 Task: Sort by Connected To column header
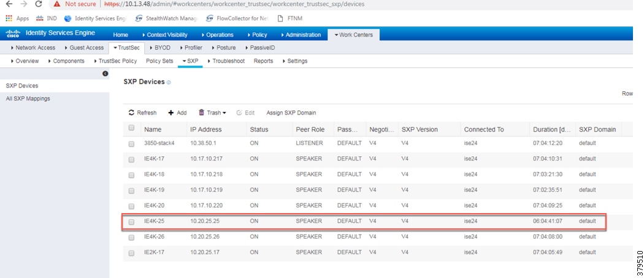[x=484, y=129]
